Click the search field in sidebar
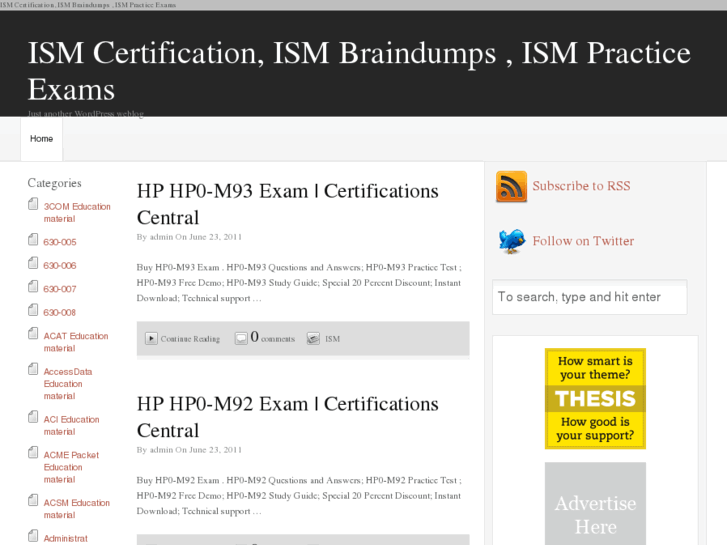 590,297
